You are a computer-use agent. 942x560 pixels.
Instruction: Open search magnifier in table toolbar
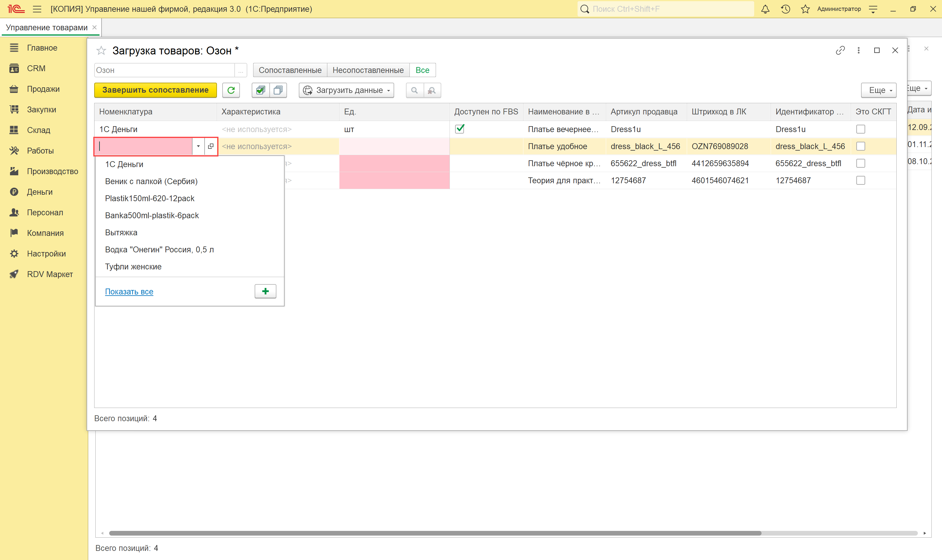[x=414, y=90]
